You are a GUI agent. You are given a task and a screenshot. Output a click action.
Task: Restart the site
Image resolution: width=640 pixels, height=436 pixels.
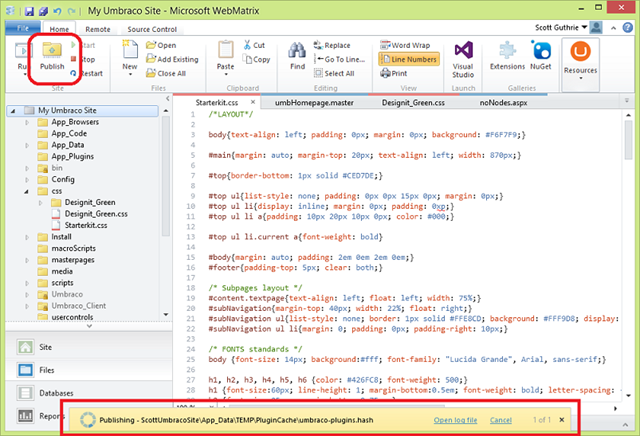point(86,73)
